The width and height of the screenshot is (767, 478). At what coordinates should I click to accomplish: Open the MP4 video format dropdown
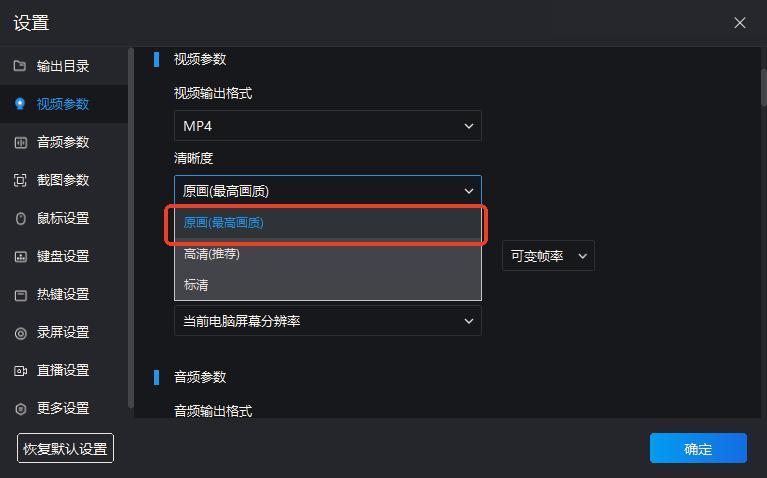coord(327,126)
